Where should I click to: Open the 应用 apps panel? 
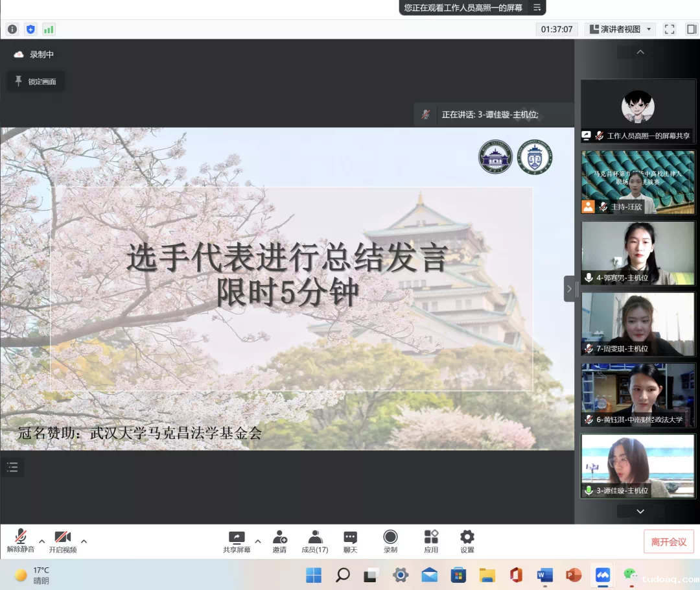tap(431, 541)
